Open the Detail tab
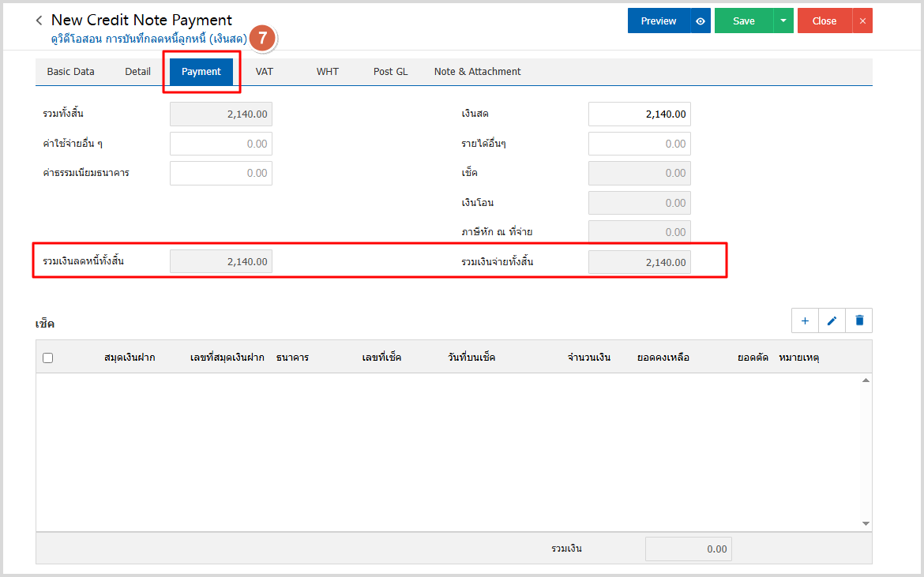The height and width of the screenshot is (577, 924). point(137,72)
